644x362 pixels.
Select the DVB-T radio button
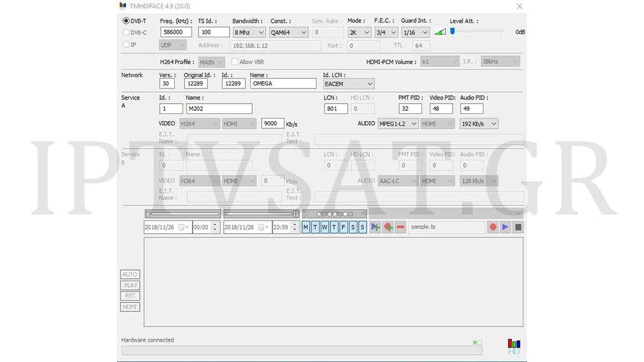point(126,21)
